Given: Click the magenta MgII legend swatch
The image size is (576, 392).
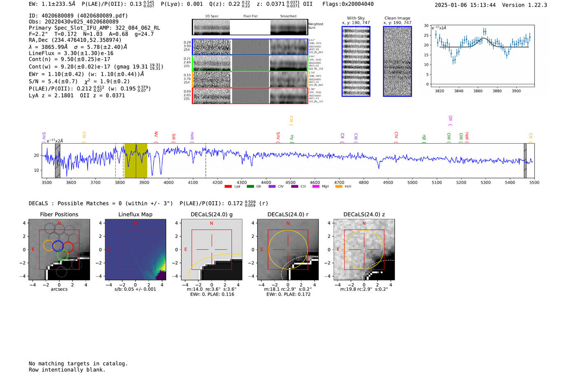Looking at the screenshot, I should click(316, 186).
